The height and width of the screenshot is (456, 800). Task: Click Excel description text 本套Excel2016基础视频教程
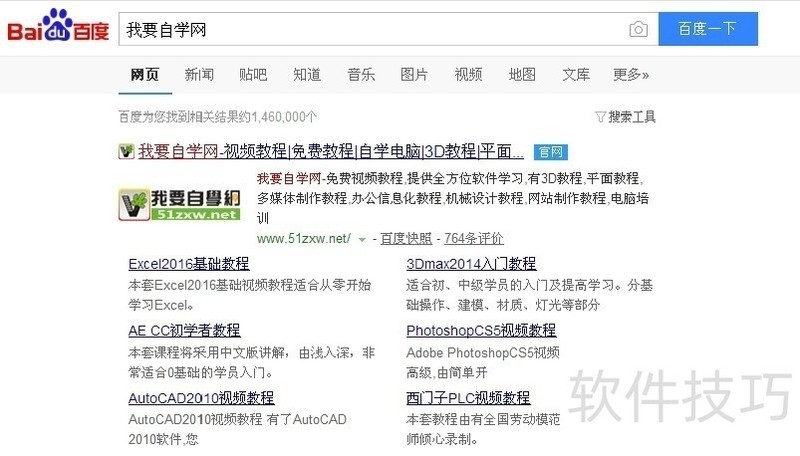(x=249, y=295)
